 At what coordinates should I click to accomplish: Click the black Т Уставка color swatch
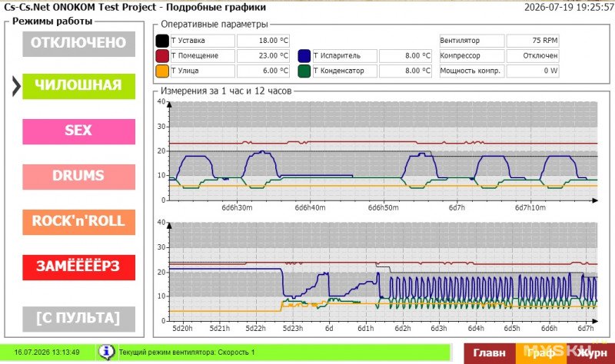coord(162,41)
